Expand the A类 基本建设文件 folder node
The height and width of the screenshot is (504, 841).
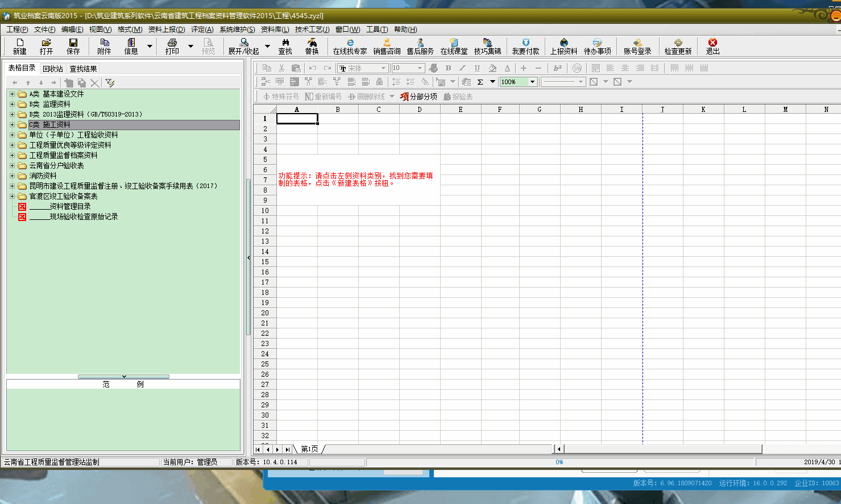[x=12, y=94]
